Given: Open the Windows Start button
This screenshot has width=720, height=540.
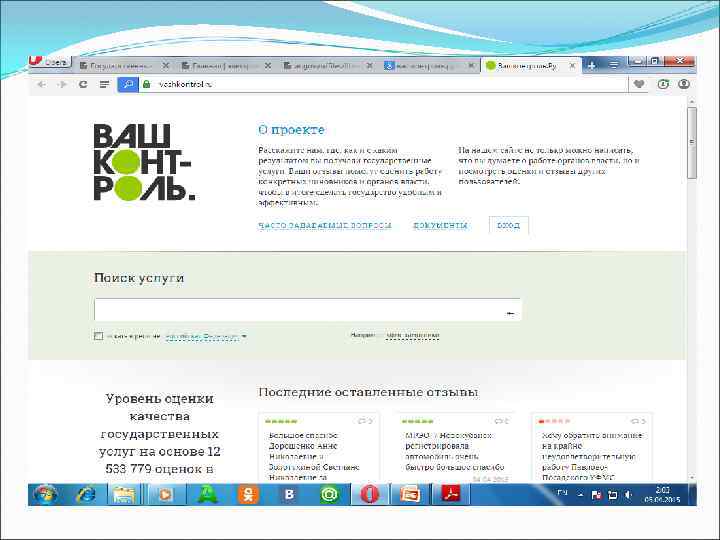Looking at the screenshot, I should 45,495.
